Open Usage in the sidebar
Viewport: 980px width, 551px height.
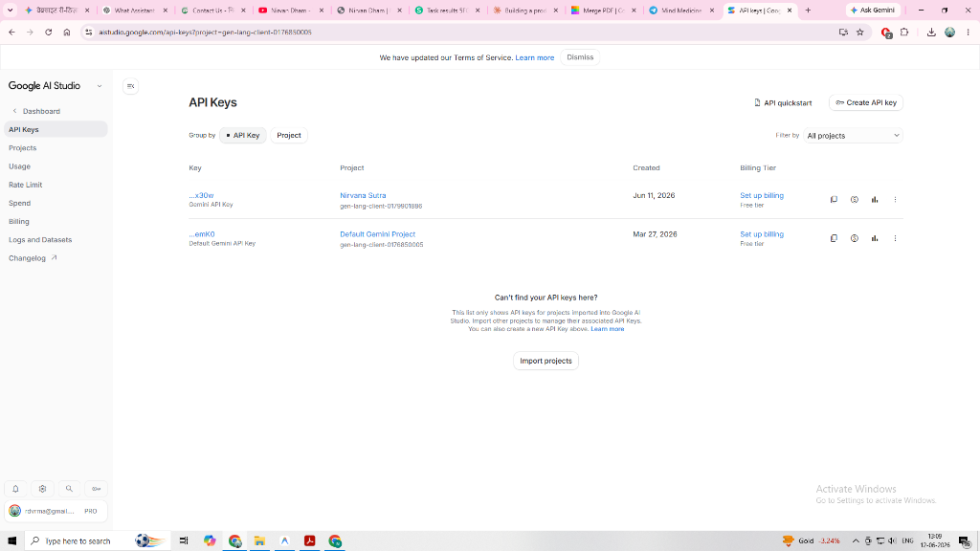point(19,166)
